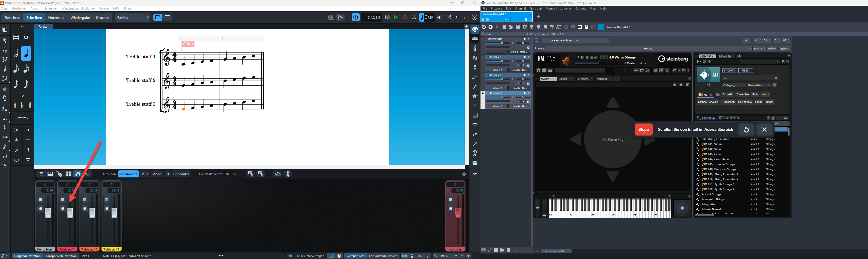
Task: Open Vienna Ensemble Pro settings gear
Action: pyautogui.click(x=525, y=27)
